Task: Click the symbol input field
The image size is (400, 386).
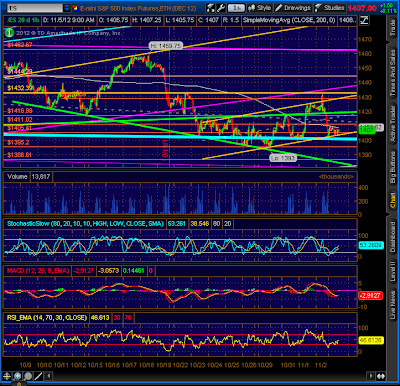Action: click(x=35, y=8)
